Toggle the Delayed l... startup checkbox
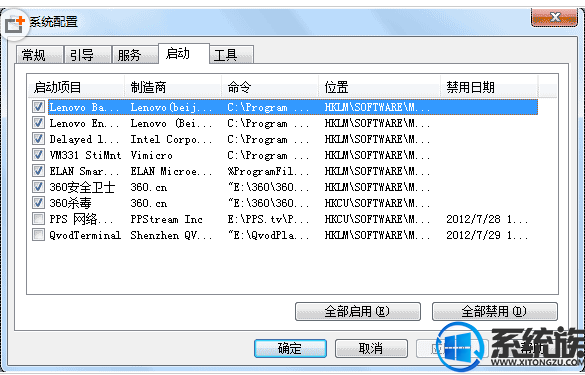Viewport: 585px width, 375px height. (x=38, y=139)
